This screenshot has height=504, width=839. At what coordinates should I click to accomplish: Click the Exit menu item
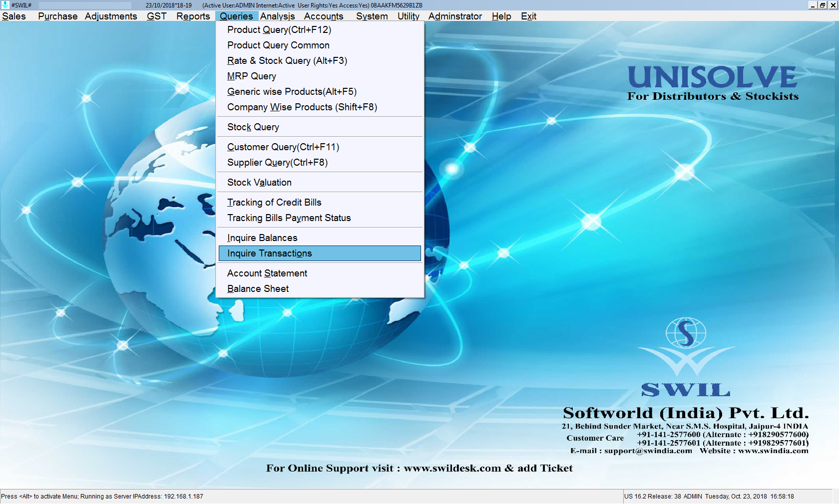click(528, 16)
